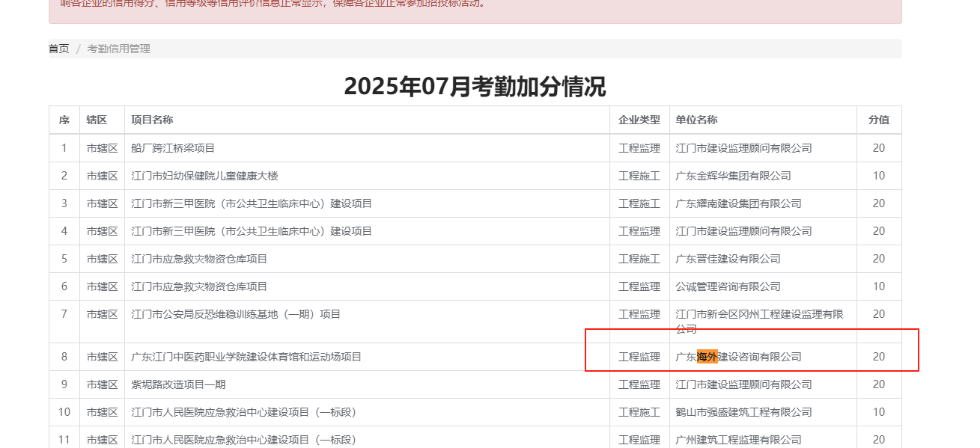The image size is (980, 448).
Task: Click the 2025年07月考勤加分情况 page heading
Action: [x=475, y=87]
